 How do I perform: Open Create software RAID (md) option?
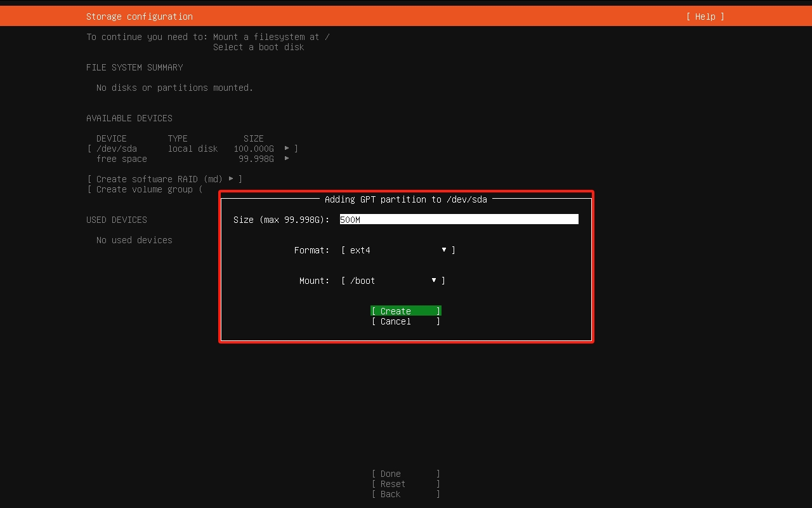point(164,179)
